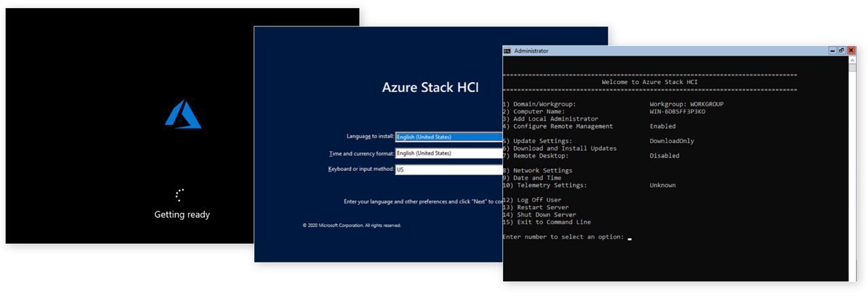This screenshot has width=868, height=297.
Task: Open the Keyboard or input method dropdown
Action: (x=449, y=170)
